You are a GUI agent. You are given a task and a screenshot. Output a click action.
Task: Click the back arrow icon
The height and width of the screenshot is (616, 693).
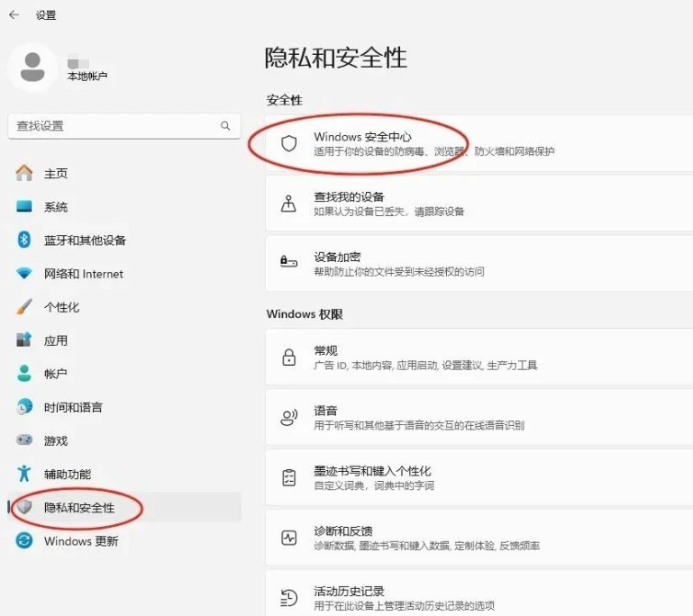(x=14, y=15)
